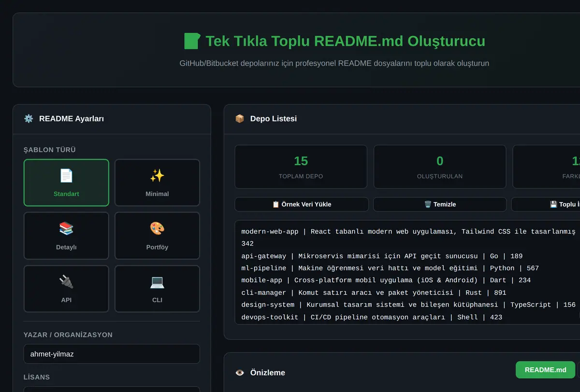Click the mobile-app row text
The width and height of the screenshot is (580, 392).
386,280
